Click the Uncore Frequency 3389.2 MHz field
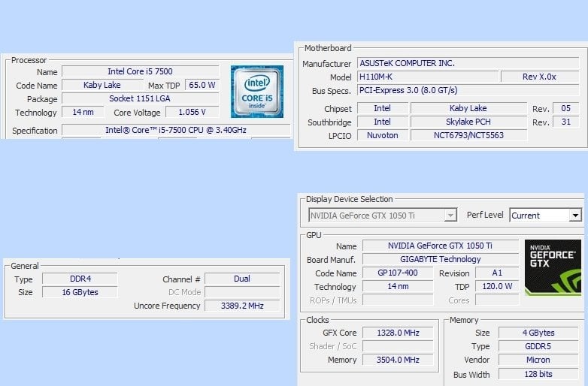 click(242, 306)
